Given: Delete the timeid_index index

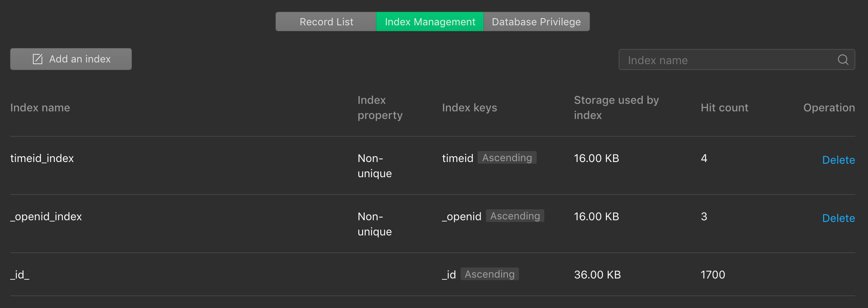Looking at the screenshot, I should pos(838,160).
